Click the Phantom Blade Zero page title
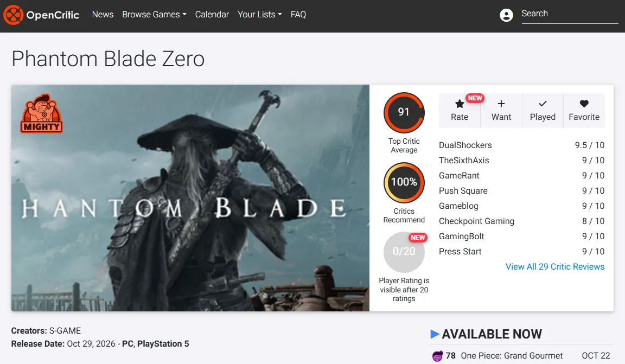625x364 pixels. pos(108,59)
